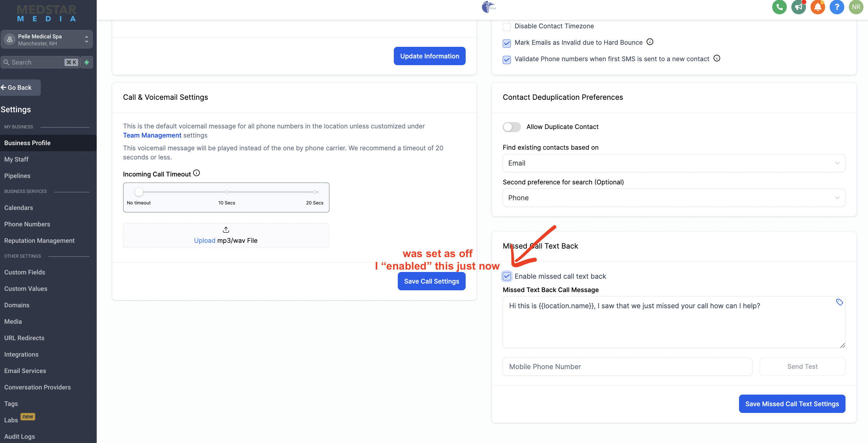868x443 pixels.
Task: Click the blue help question mark icon
Action: tap(837, 7)
